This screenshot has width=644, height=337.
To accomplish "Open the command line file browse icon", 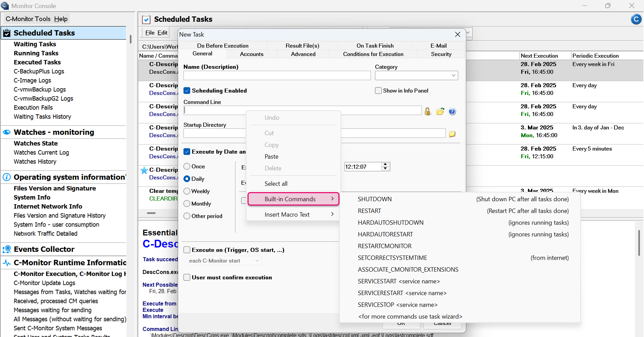I will (x=440, y=111).
